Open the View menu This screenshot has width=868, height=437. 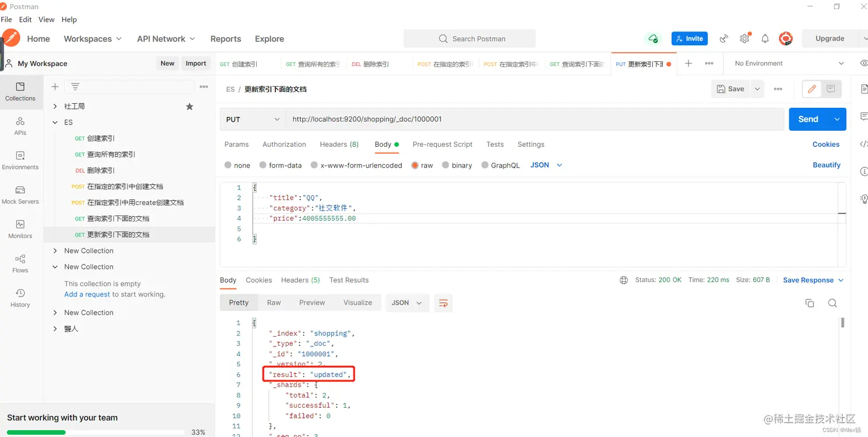[46, 19]
